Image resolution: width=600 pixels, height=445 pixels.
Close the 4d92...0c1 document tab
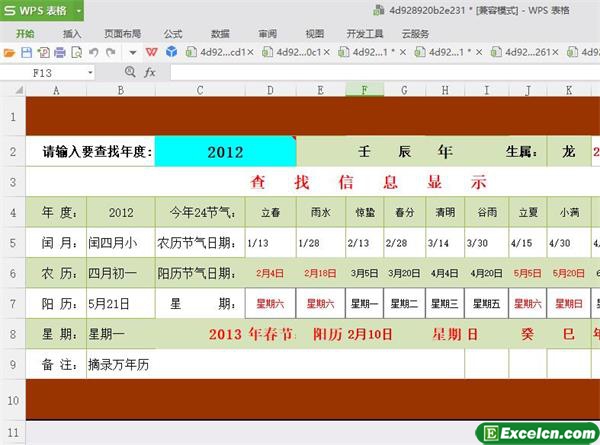(x=327, y=52)
